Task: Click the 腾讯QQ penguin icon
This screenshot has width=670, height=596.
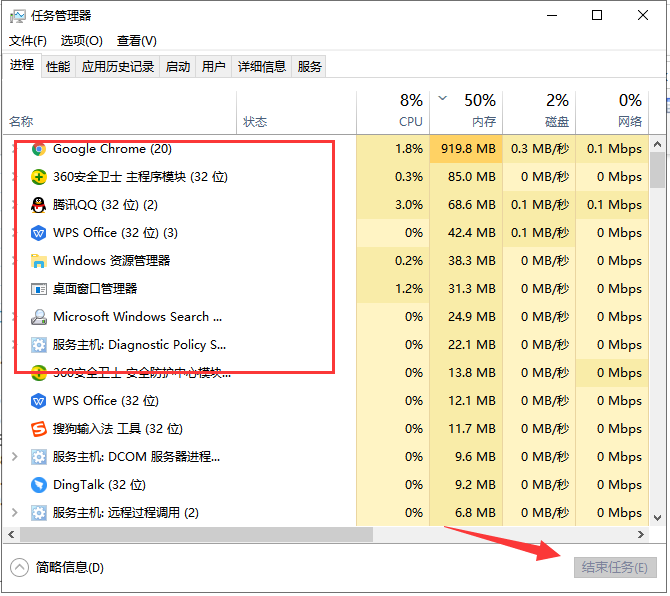Action: [39, 205]
